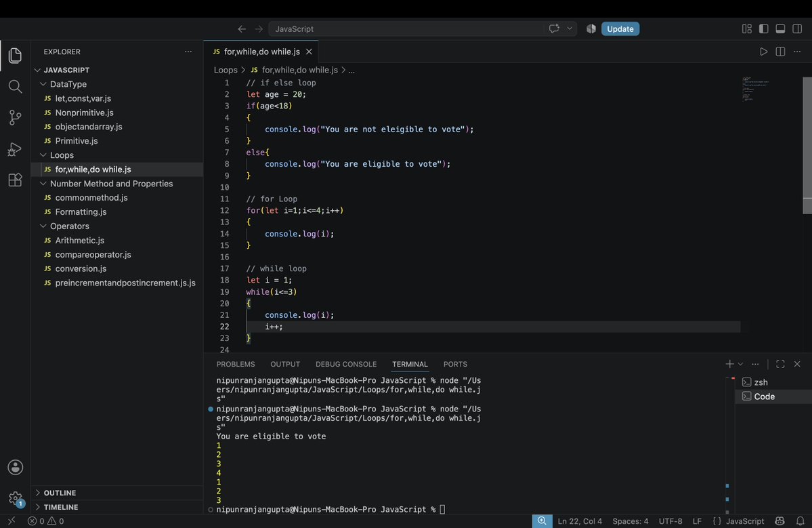Viewport: 812px width, 528px height.
Task: Show errors and warnings count in status bar
Action: tap(45, 521)
